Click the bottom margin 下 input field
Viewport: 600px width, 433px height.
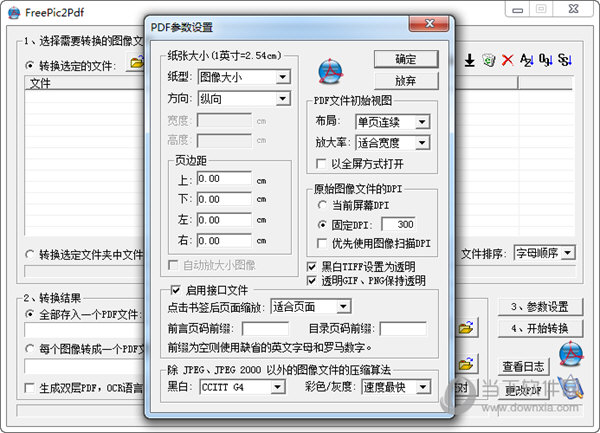pyautogui.click(x=224, y=199)
